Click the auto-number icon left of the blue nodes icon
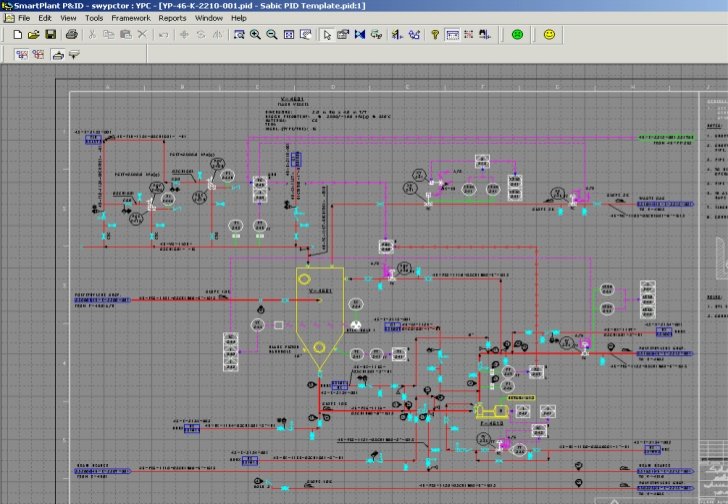 [397, 34]
